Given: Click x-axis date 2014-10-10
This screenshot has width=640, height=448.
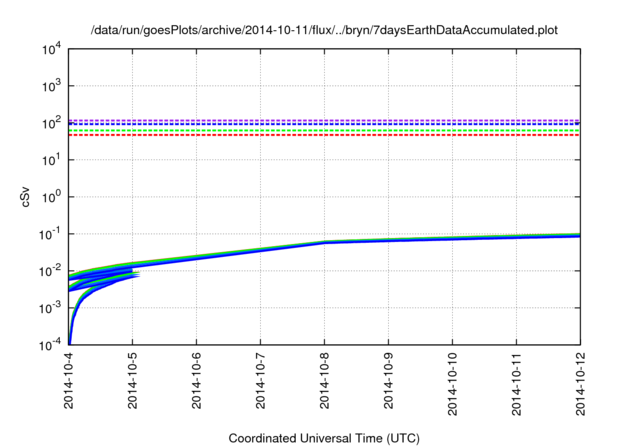Looking at the screenshot, I should (453, 384).
